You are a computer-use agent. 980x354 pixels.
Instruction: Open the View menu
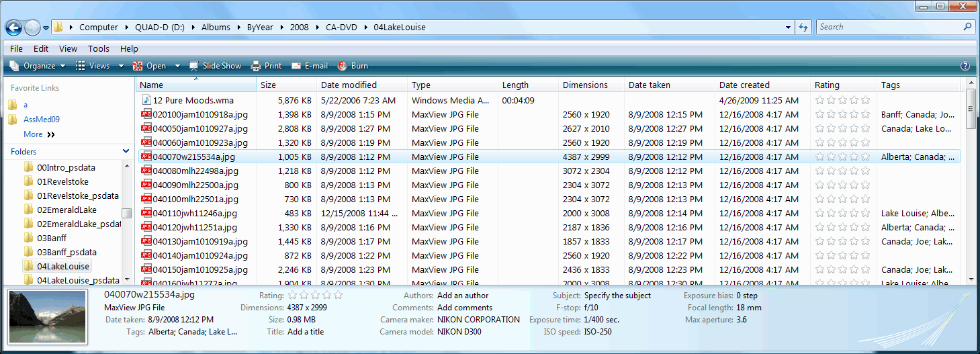point(68,48)
